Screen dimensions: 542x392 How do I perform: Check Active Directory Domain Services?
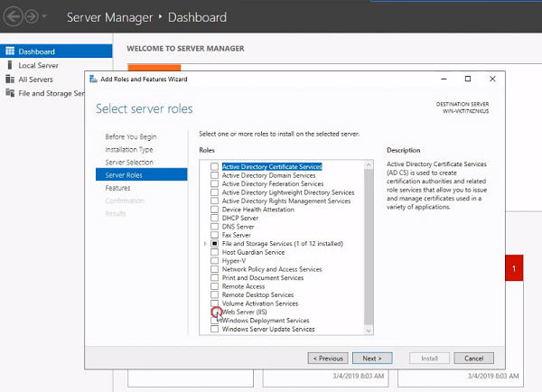(x=214, y=175)
